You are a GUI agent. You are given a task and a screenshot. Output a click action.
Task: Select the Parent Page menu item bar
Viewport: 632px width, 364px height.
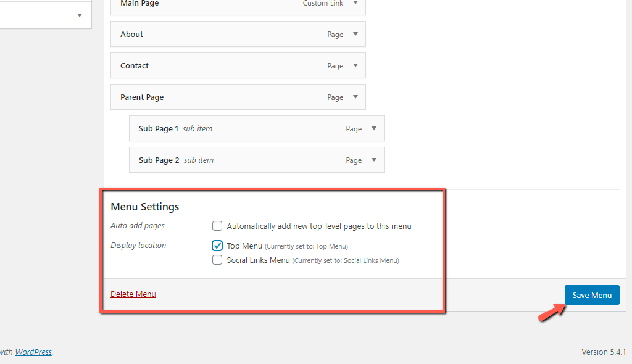point(238,97)
